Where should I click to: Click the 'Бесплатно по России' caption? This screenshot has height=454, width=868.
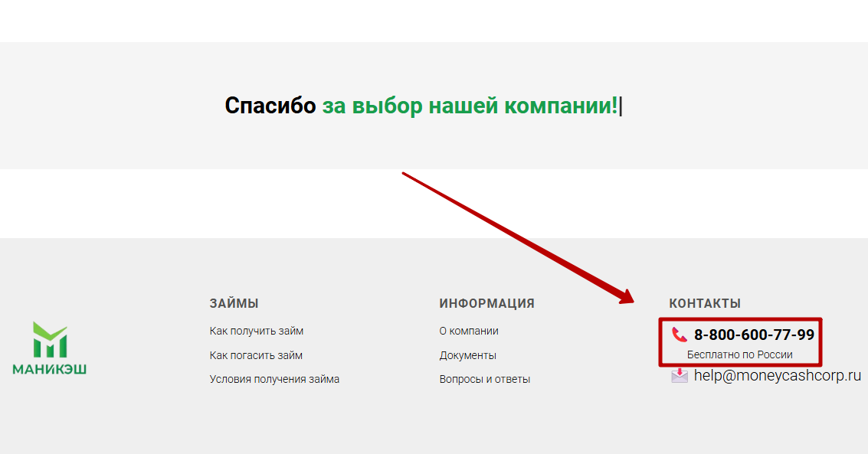pos(739,355)
